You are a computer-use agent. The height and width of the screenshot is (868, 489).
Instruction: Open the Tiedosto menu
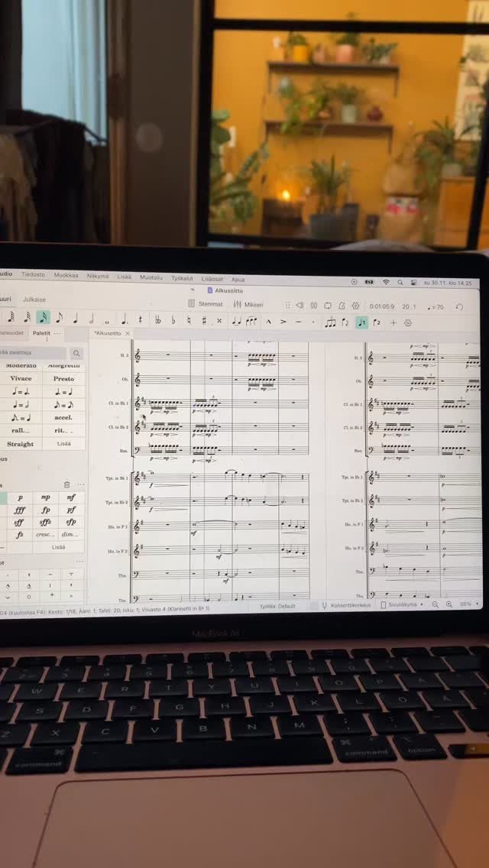pos(33,274)
